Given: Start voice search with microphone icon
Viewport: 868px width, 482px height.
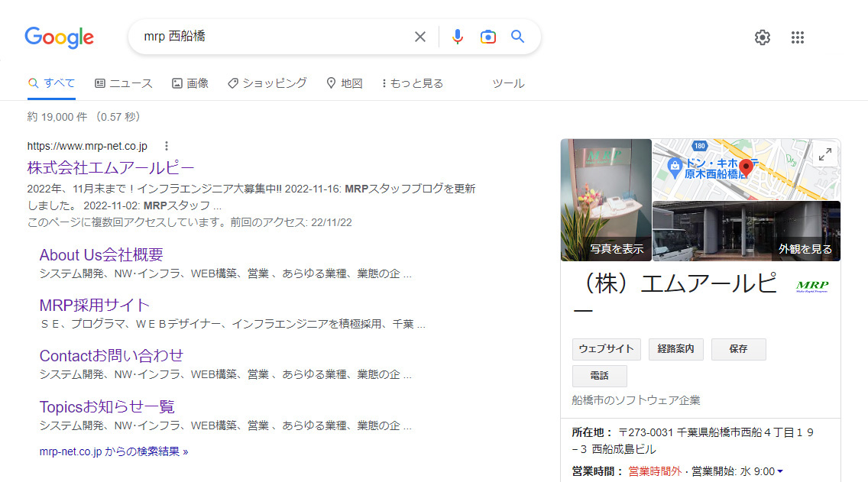Looking at the screenshot, I should (457, 37).
